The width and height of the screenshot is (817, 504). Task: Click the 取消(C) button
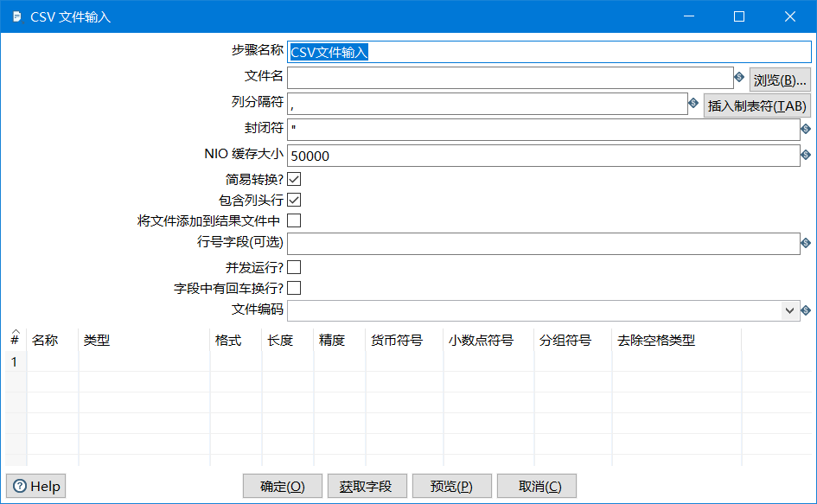[537, 487]
